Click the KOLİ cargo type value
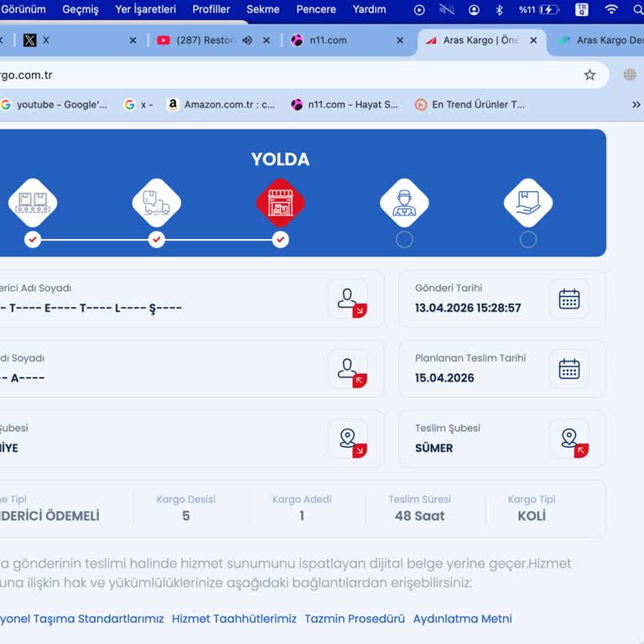Image resolution: width=644 pixels, height=644 pixels. coord(532,516)
